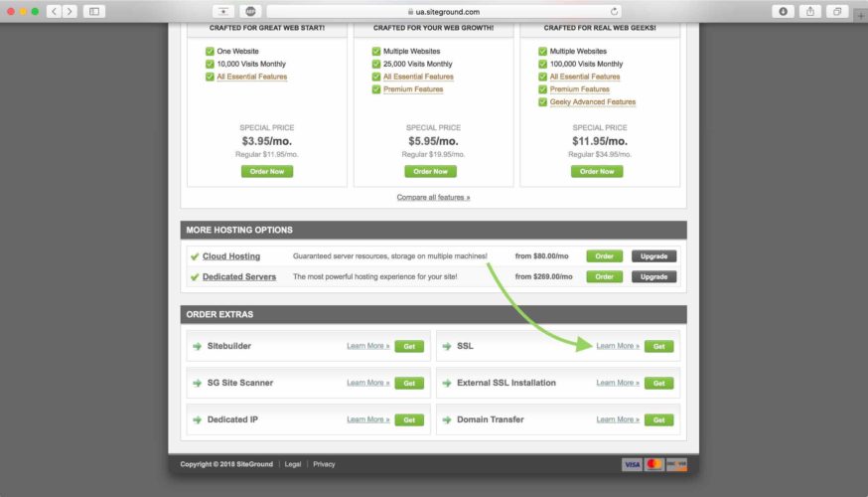
Task: Click the Geeky Advanced Features checkbox
Action: coord(542,102)
